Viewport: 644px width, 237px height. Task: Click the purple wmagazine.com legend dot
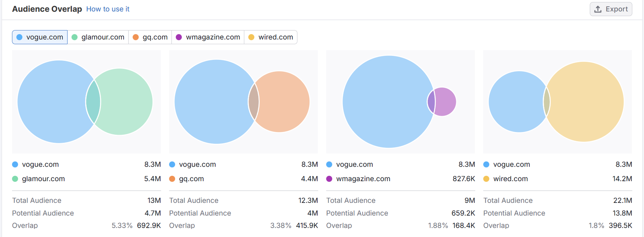329,179
